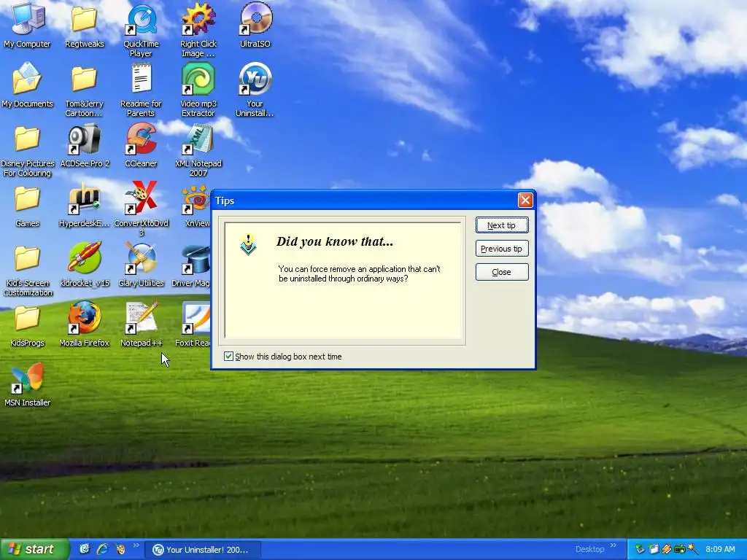The image size is (747, 560).
Task: Go to the Previous tip
Action: [502, 249]
